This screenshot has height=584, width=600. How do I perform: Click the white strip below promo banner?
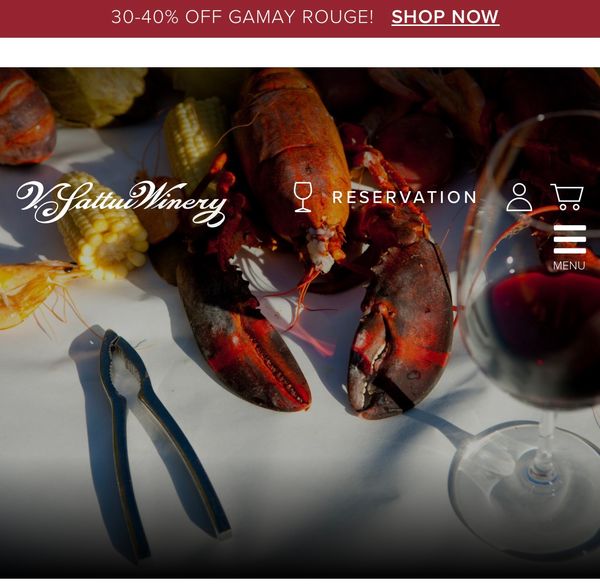click(300, 52)
